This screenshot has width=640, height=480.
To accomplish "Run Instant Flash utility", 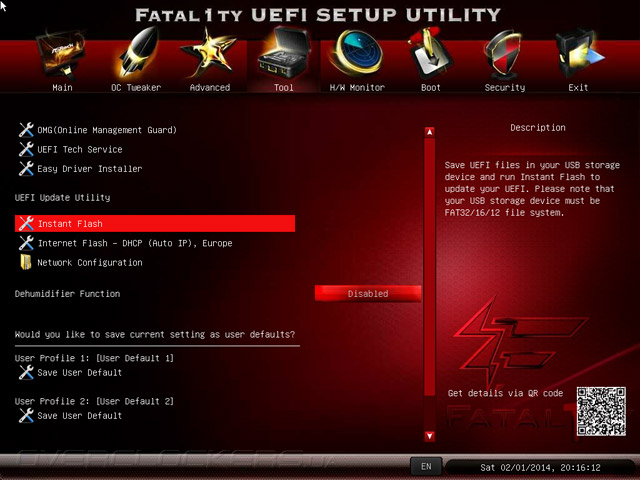I will [155, 224].
